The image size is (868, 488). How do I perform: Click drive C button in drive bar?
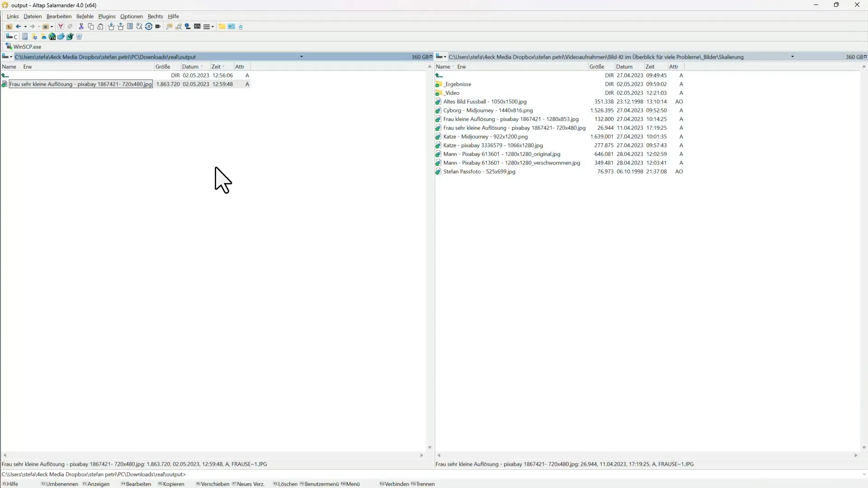click(12, 37)
